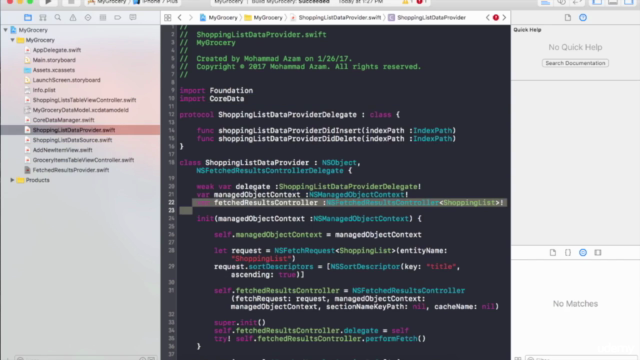Show the Symbol navigator

tap(43, 18)
